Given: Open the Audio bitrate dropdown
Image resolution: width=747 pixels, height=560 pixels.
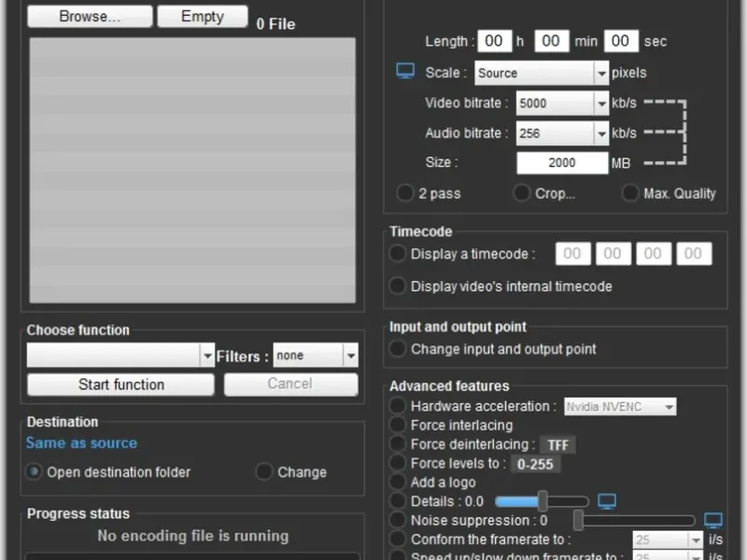Looking at the screenshot, I should point(562,133).
